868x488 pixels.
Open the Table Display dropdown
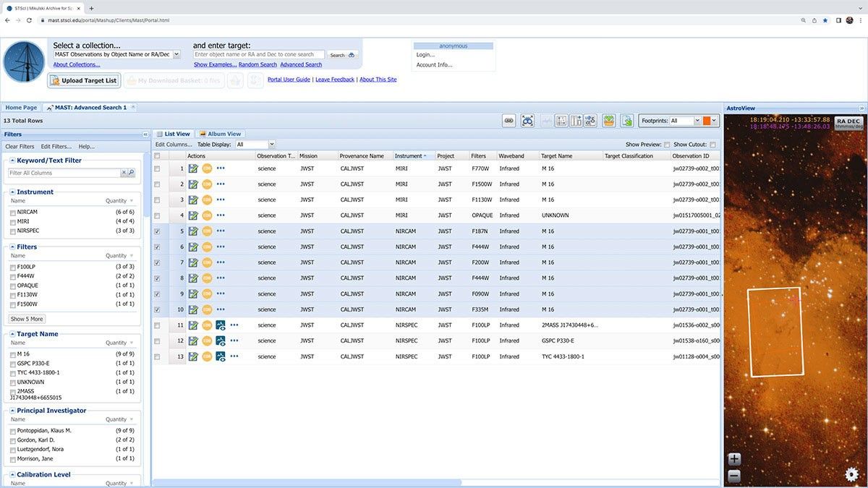pyautogui.click(x=271, y=145)
